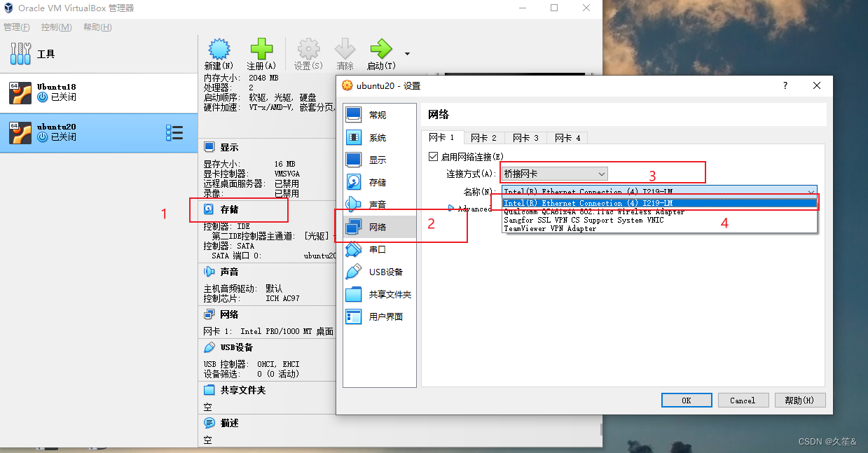Open Network (网络) in the settings sidebar
Viewport: 868px width, 453px height.
click(x=380, y=227)
